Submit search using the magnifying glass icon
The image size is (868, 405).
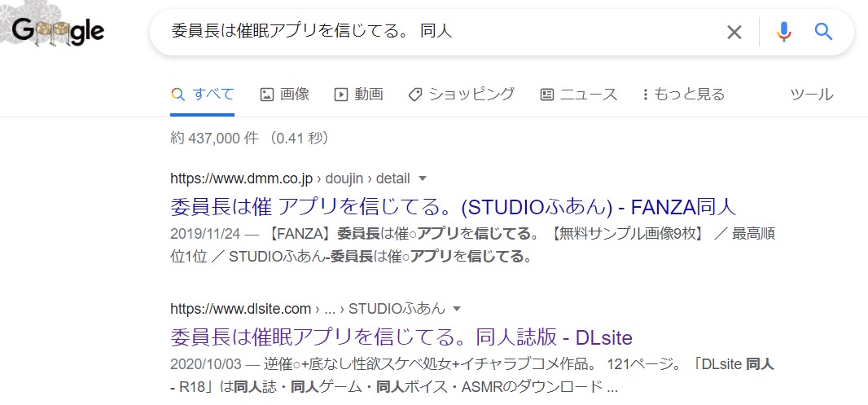coord(824,32)
